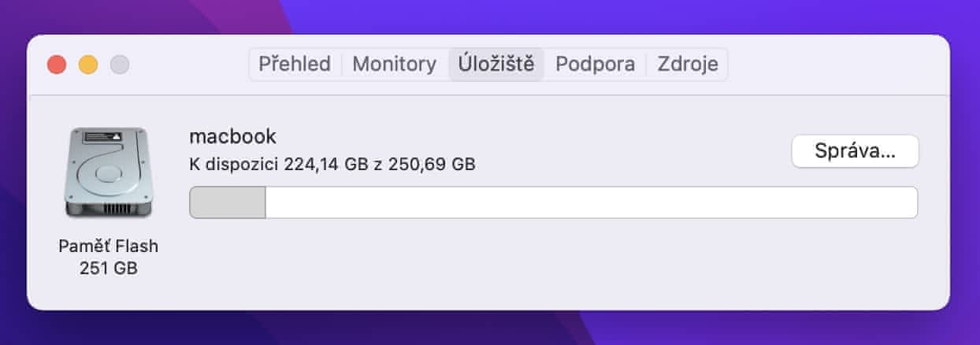The image size is (980, 345).
Task: Click the white free-space portion of storage bar
Action: click(591, 202)
